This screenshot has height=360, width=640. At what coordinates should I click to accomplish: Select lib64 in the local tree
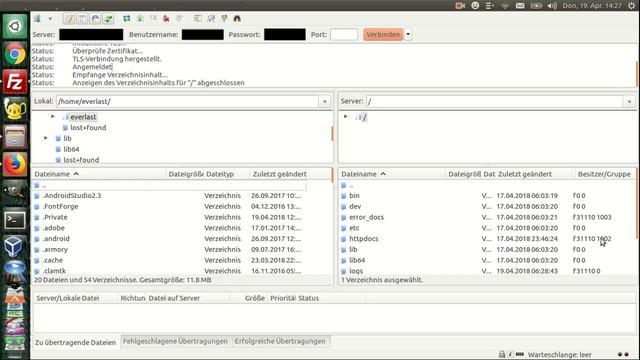[x=71, y=149]
